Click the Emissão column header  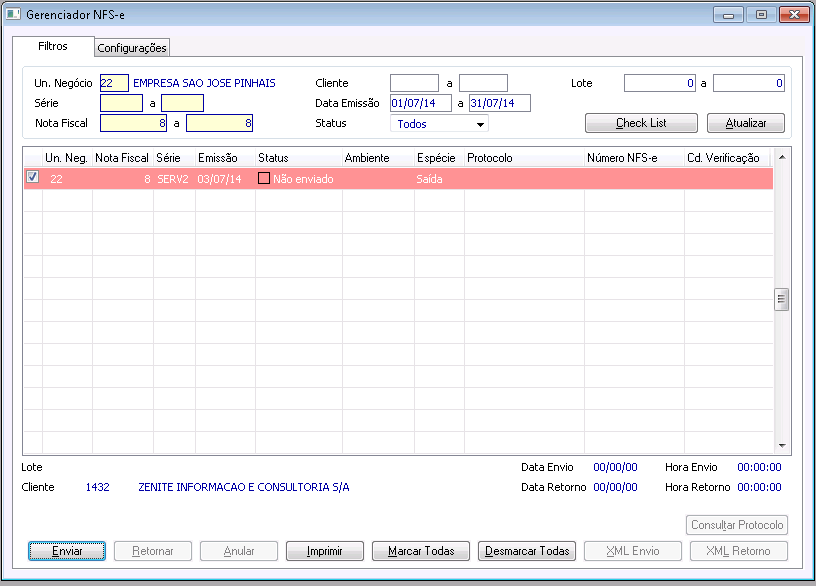225,158
